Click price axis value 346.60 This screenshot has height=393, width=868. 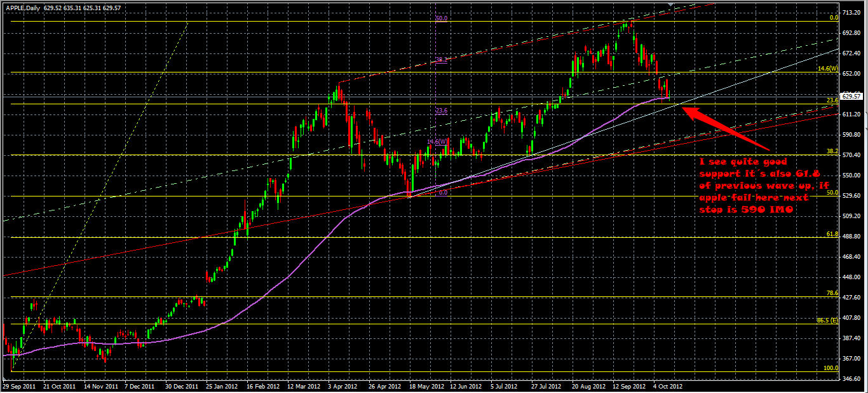(851, 378)
